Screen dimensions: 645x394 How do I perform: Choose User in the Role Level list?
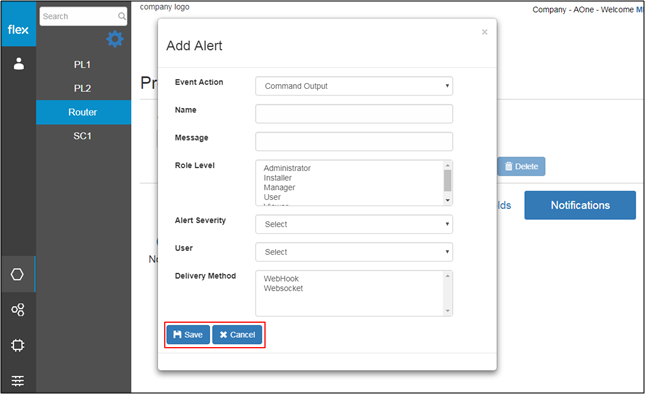click(x=272, y=197)
